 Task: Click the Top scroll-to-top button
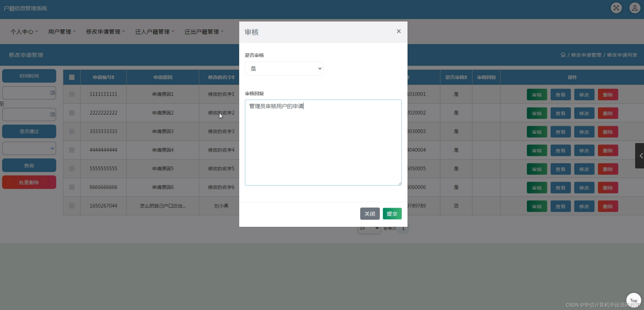(x=634, y=300)
